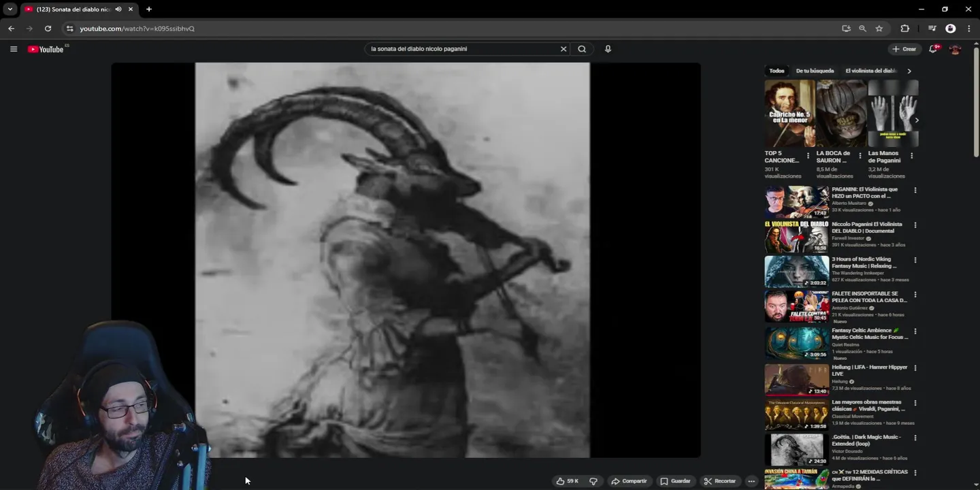The image size is (980, 490).
Task: Select the Todos filter chip
Action: tap(777, 71)
